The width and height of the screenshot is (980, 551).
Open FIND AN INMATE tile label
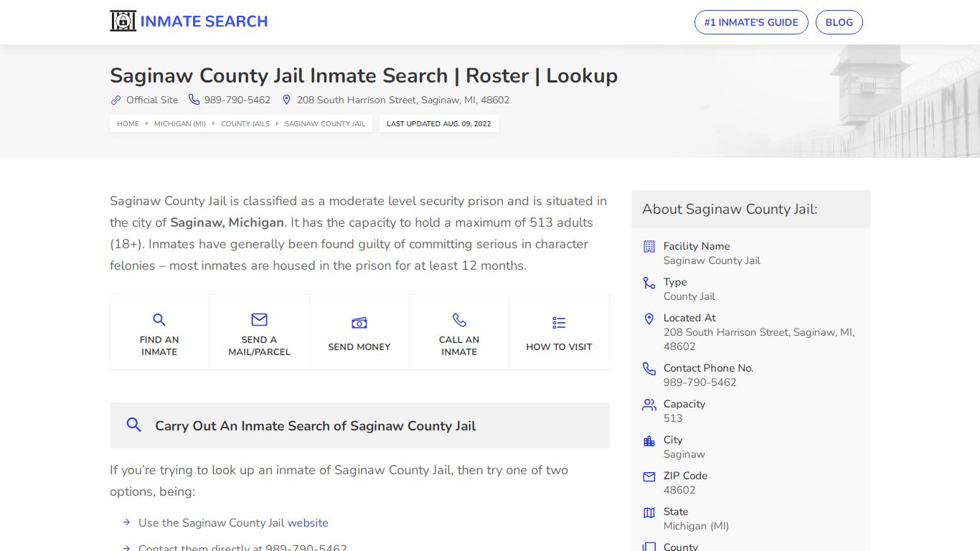coord(159,346)
